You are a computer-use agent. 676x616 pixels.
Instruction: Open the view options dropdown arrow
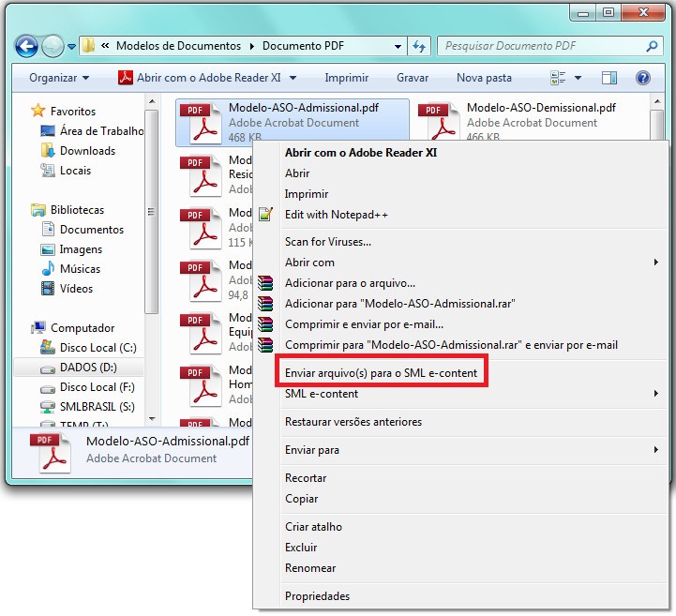(x=578, y=78)
